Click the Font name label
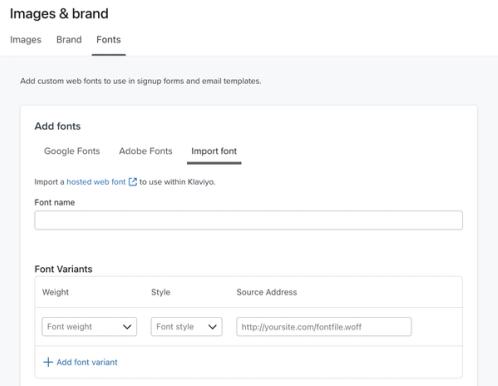This screenshot has height=386, width=498. coord(55,202)
